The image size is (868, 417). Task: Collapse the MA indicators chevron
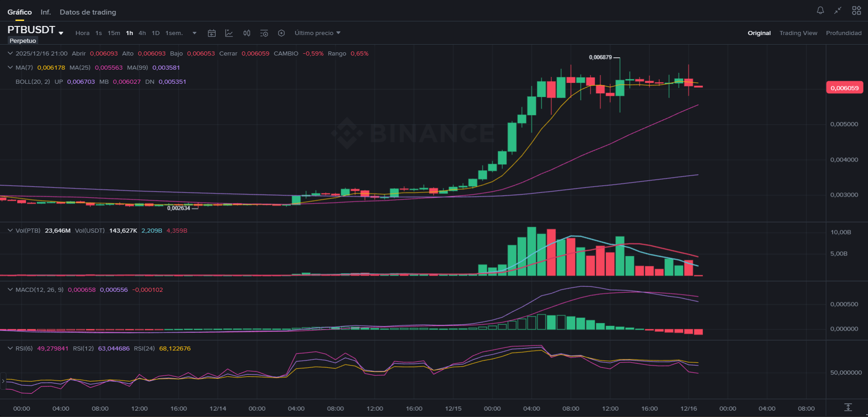[x=10, y=67]
